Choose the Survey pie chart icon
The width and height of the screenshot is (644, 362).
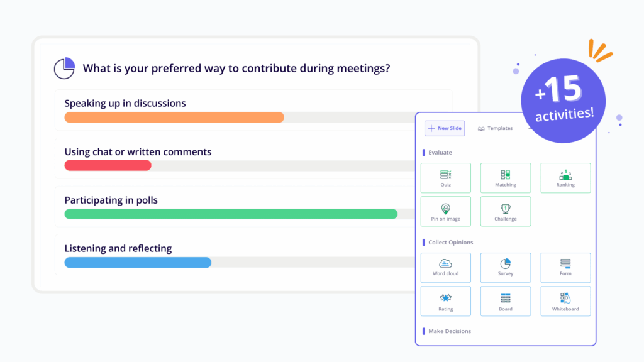pos(506,264)
